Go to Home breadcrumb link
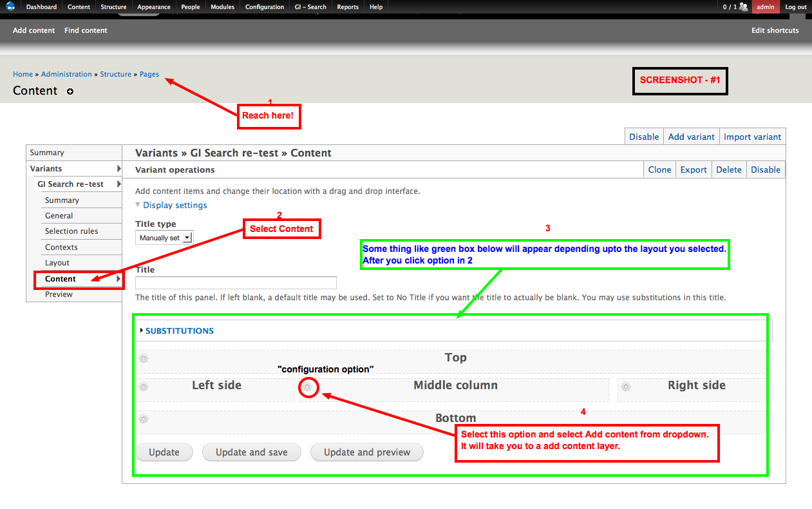 pyautogui.click(x=23, y=74)
